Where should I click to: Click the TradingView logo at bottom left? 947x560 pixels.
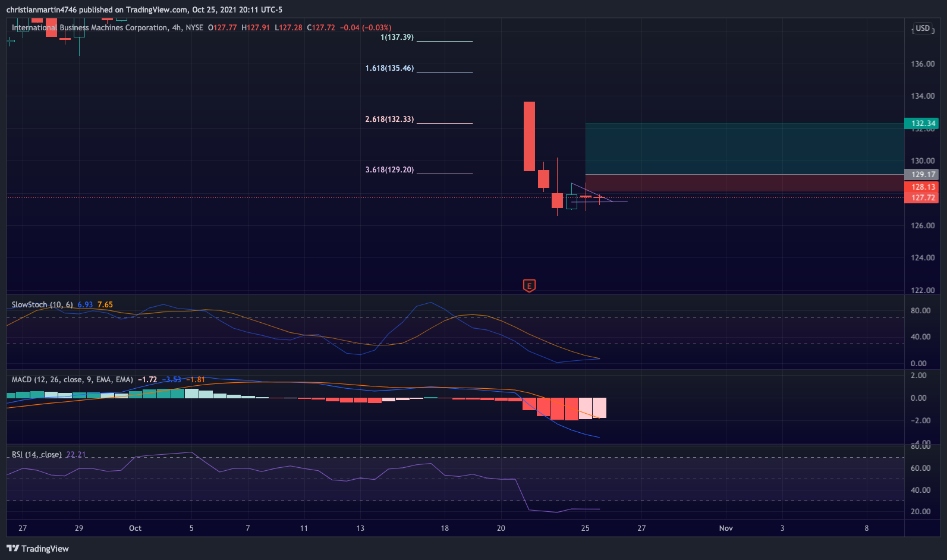(37, 549)
